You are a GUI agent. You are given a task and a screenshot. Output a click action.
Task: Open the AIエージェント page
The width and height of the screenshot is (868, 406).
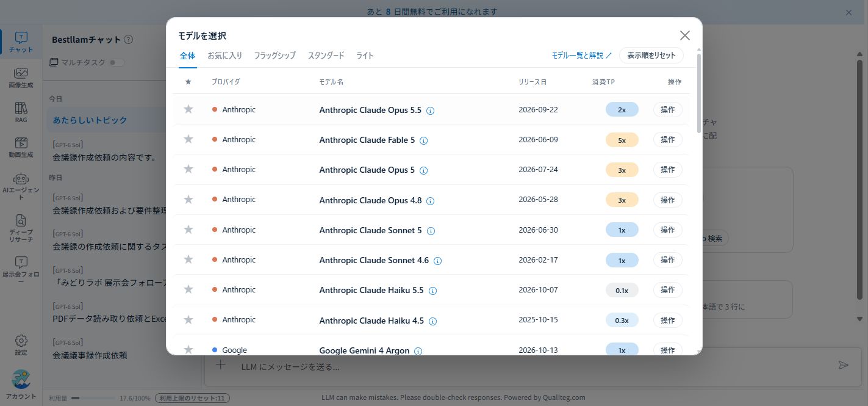point(21,186)
